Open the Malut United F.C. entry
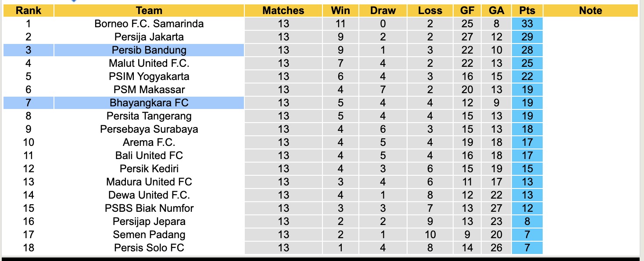The width and height of the screenshot is (644, 261). 149,63
